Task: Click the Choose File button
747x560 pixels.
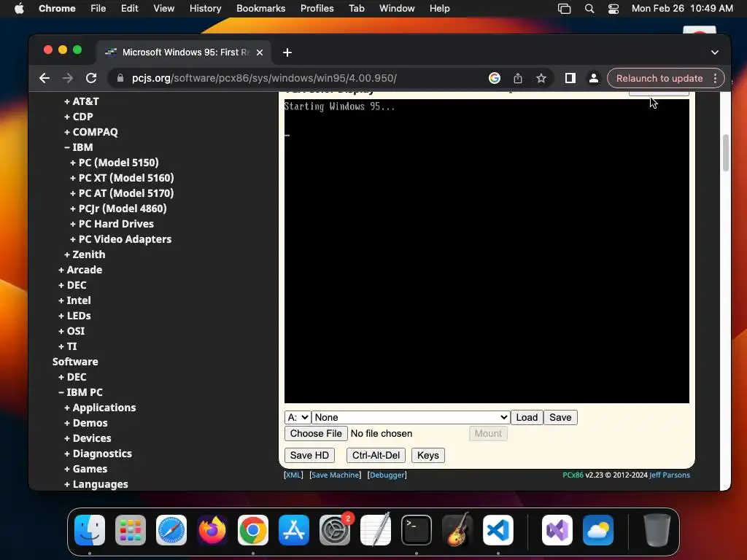Action: pyautogui.click(x=316, y=434)
